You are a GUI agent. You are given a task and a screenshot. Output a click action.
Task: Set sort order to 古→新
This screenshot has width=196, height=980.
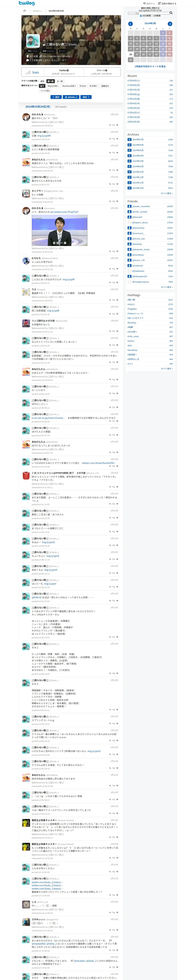click(60, 81)
